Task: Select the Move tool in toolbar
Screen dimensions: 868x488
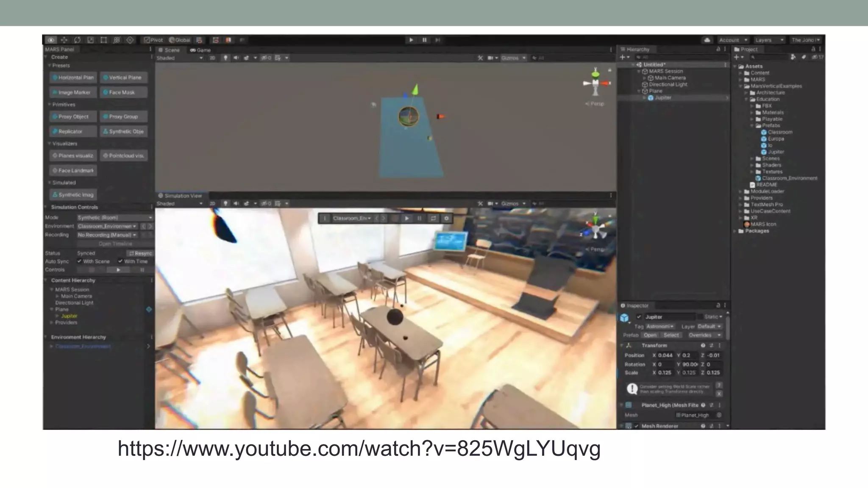Action: tap(64, 40)
